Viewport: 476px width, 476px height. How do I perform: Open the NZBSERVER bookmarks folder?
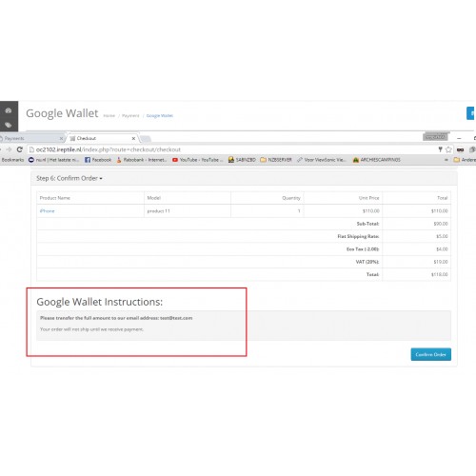pos(276,160)
